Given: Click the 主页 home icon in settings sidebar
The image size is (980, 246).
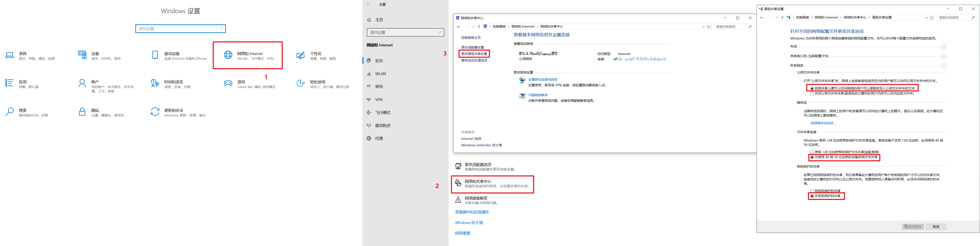Looking at the screenshot, I should pos(369,20).
